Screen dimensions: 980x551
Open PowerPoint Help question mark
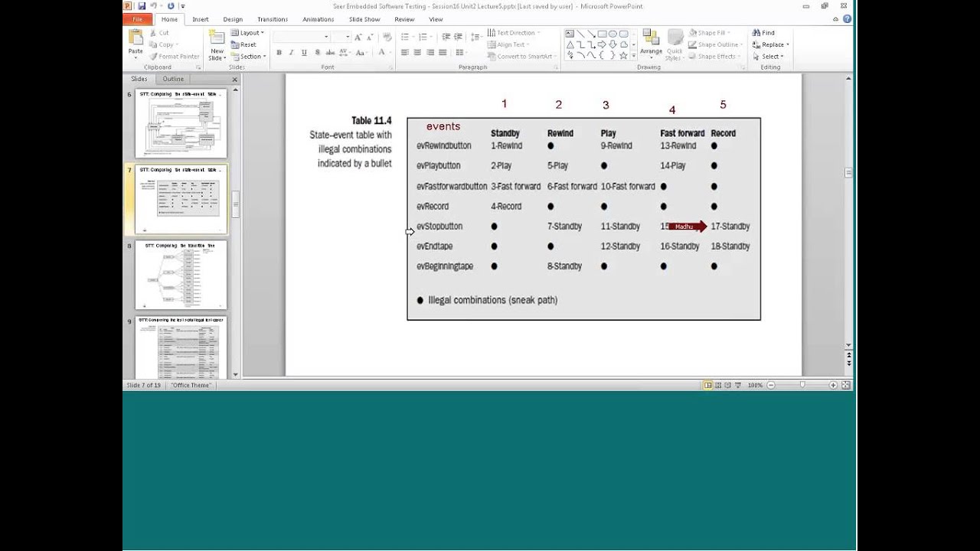click(x=848, y=19)
